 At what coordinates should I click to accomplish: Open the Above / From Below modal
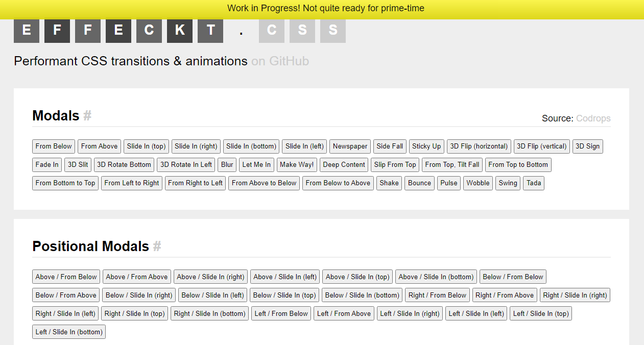click(x=66, y=277)
